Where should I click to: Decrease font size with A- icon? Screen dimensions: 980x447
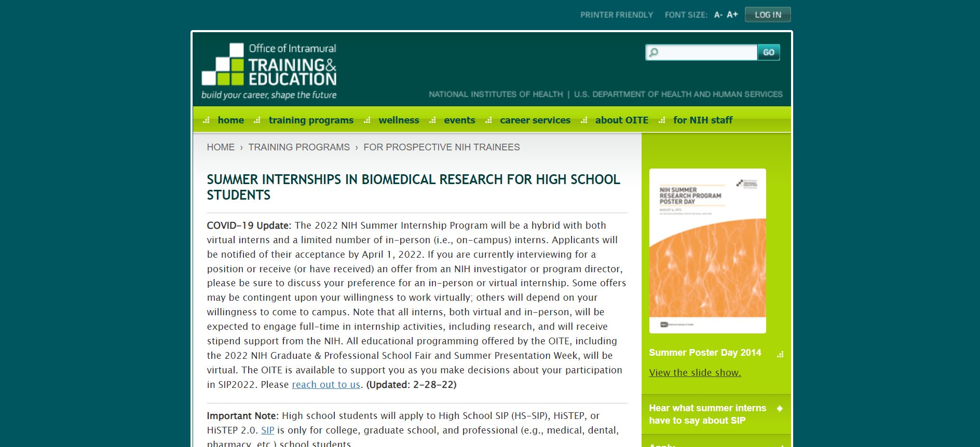(718, 15)
